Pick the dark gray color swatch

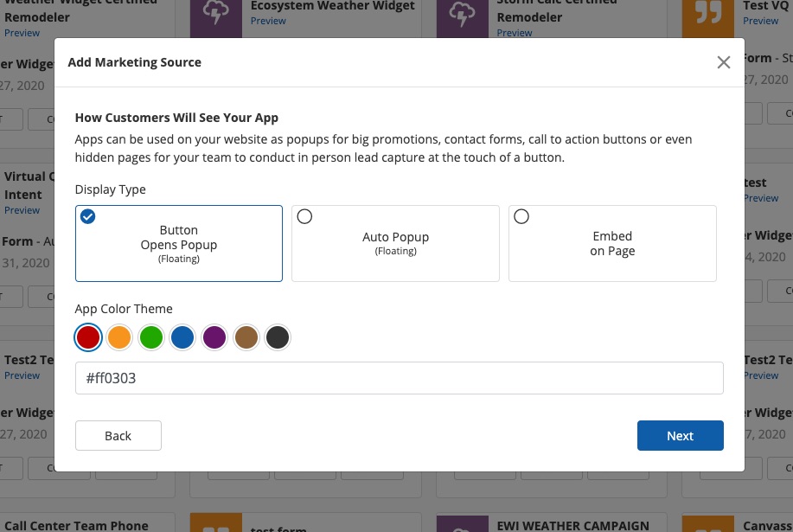[x=278, y=337]
